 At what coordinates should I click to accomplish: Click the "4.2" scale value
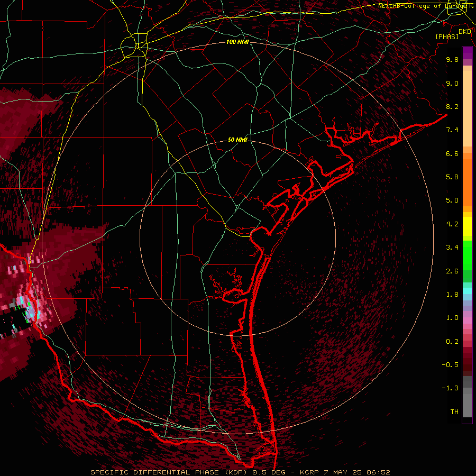(452, 224)
